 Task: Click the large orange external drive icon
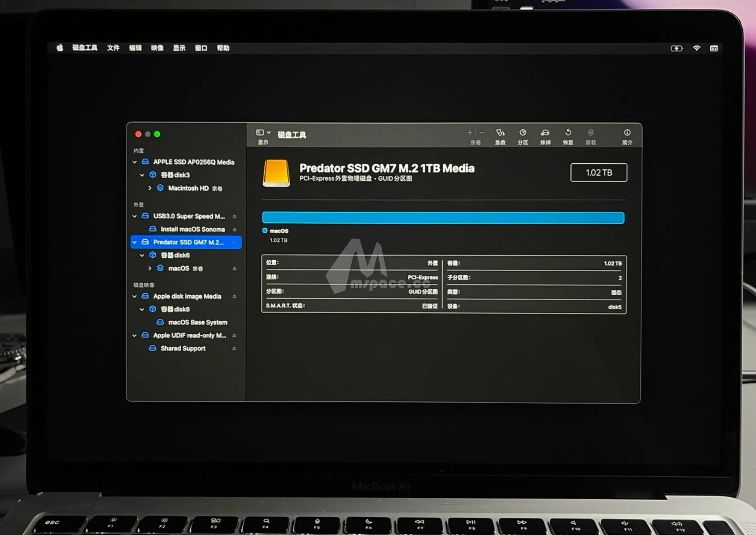pos(276,173)
